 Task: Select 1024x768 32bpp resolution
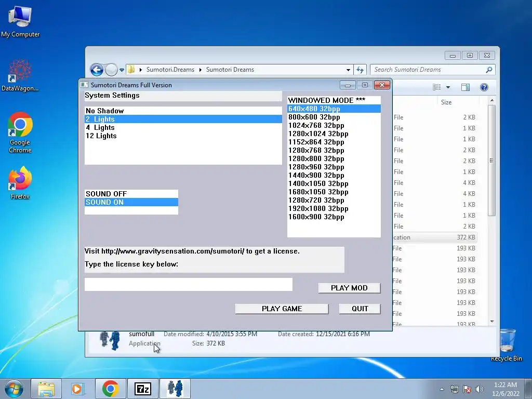point(334,125)
